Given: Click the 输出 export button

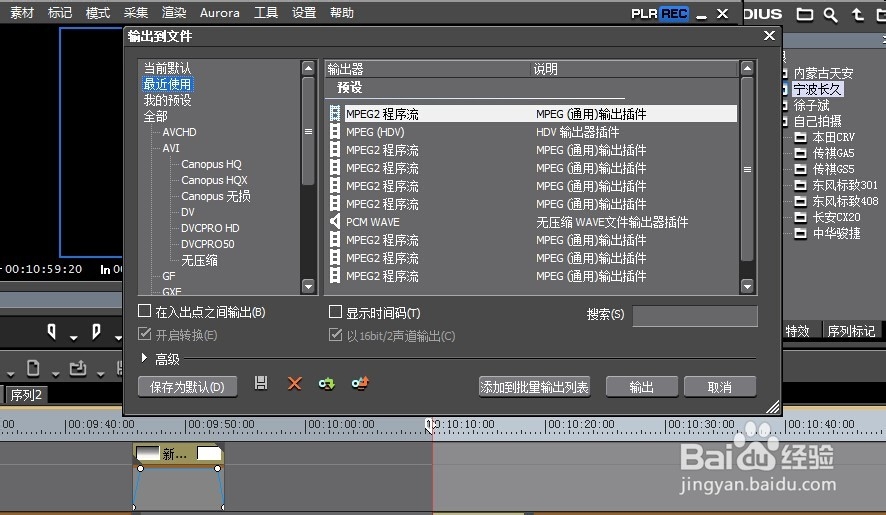Looking at the screenshot, I should (x=642, y=387).
